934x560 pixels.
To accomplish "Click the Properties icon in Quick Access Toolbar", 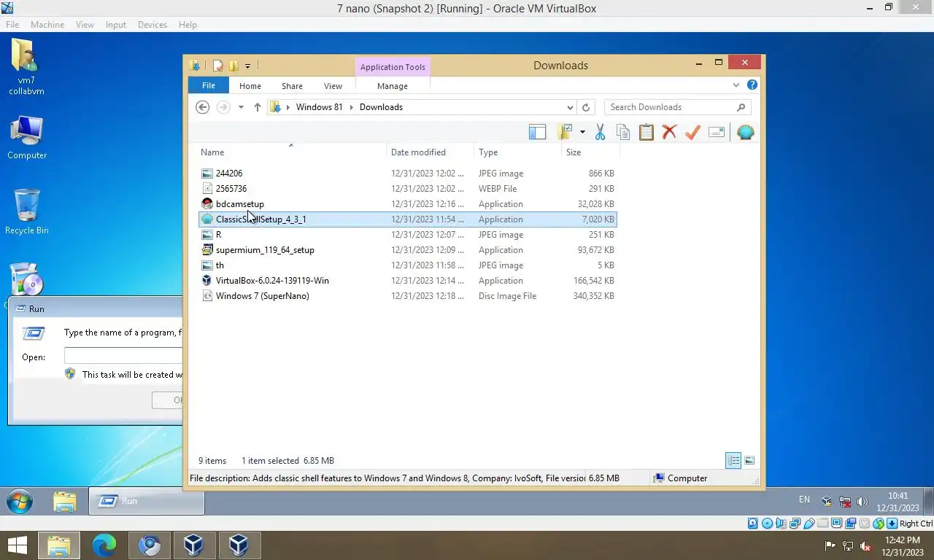I will pos(217,66).
